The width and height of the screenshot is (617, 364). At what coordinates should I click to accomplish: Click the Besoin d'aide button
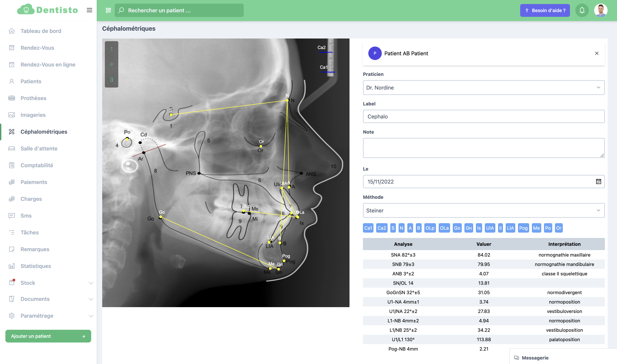545,10
